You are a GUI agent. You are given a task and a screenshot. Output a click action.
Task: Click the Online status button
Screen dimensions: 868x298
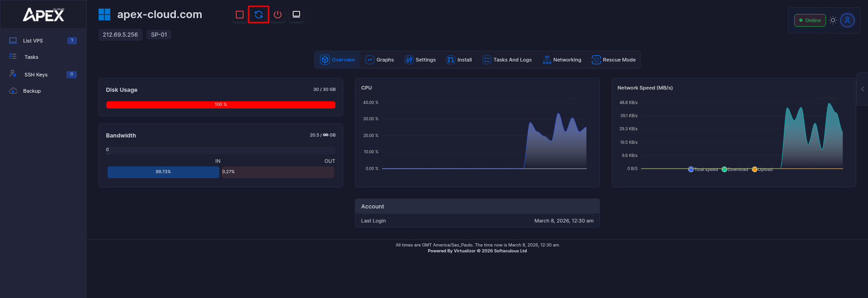(x=810, y=20)
